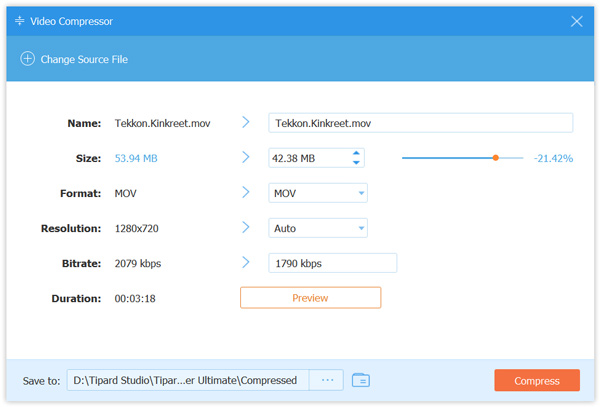
Task: Click the source name Tekkon.Kinkreet.mov text
Action: (163, 123)
